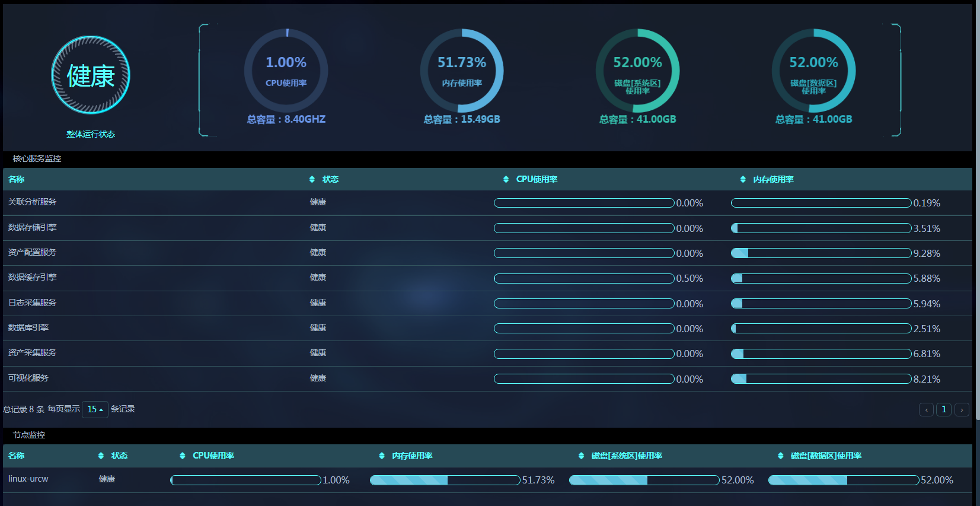Select the linux-urcw node name
The width and height of the screenshot is (980, 506).
tap(28, 479)
